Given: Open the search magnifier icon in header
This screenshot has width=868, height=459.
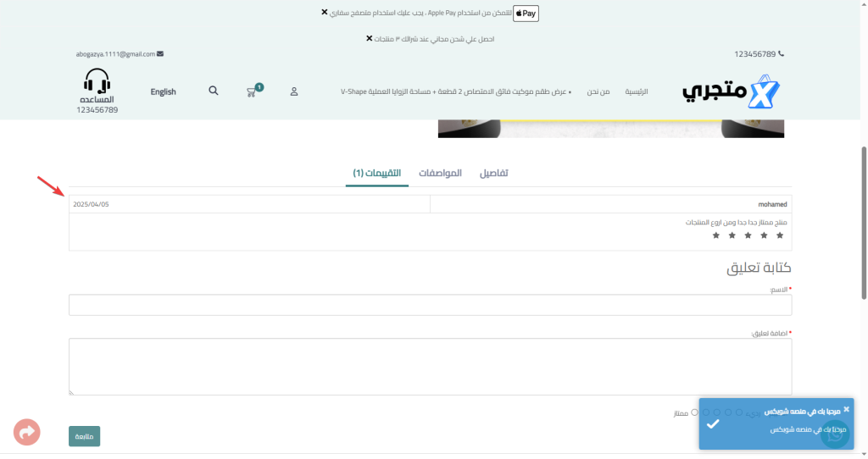Looking at the screenshot, I should point(214,91).
